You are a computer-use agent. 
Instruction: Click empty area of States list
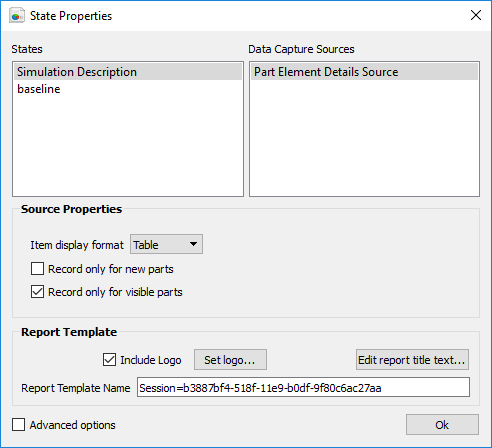point(128,147)
